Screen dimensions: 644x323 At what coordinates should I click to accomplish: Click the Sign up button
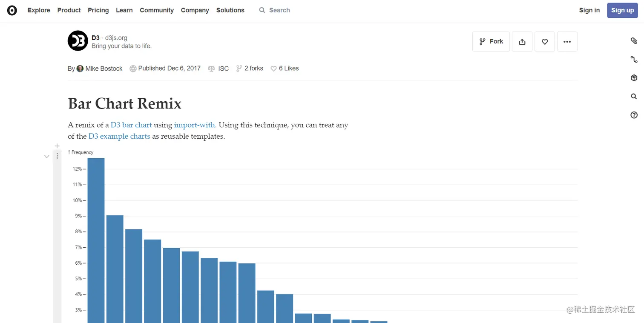click(623, 10)
